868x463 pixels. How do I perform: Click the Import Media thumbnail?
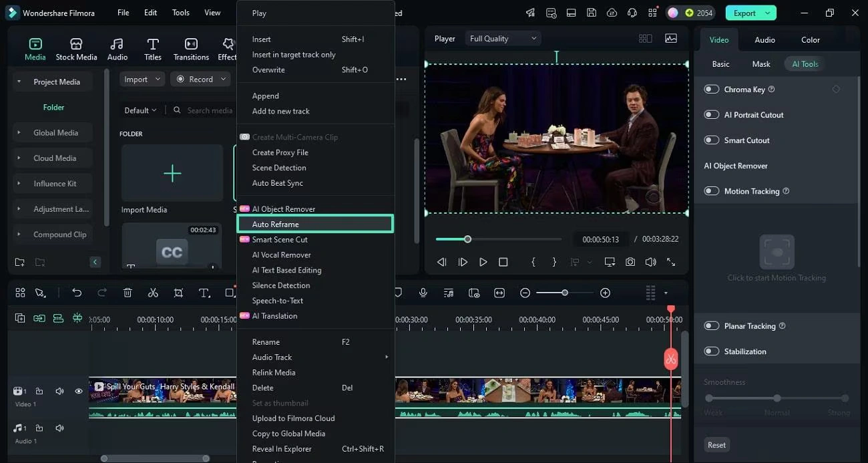172,174
